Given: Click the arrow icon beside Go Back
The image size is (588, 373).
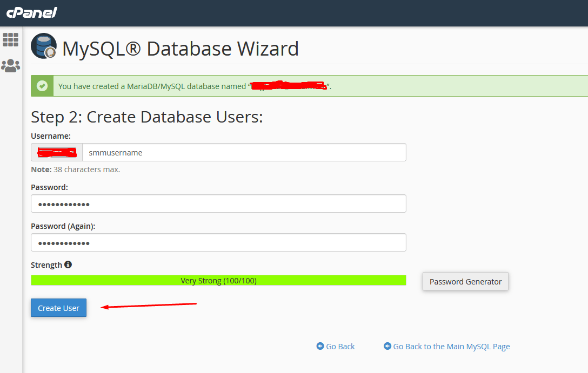Looking at the screenshot, I should point(320,347).
